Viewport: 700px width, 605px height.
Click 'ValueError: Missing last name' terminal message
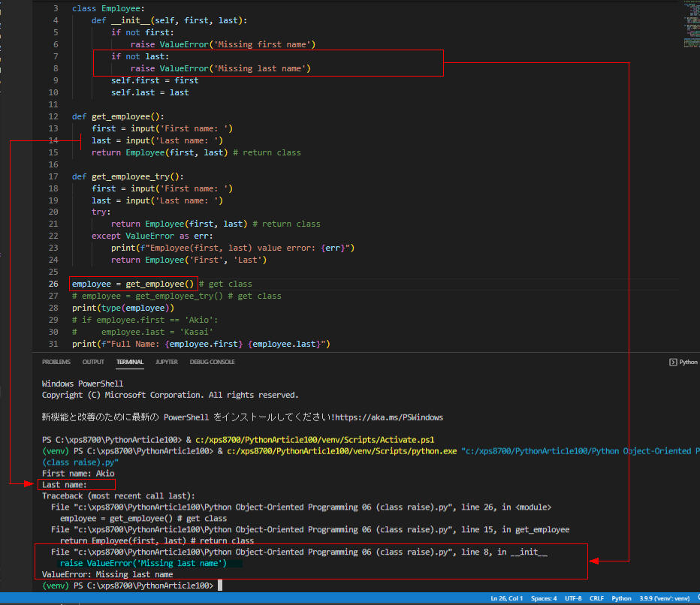pos(107,575)
